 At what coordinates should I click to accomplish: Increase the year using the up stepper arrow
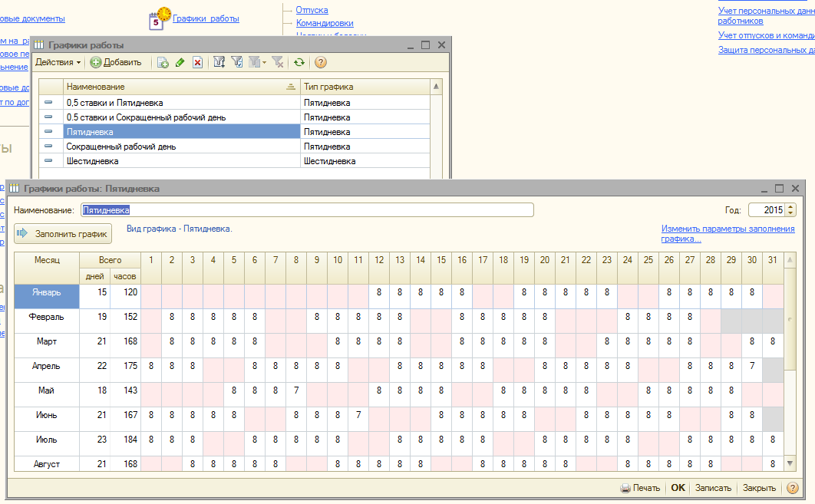[x=791, y=206]
